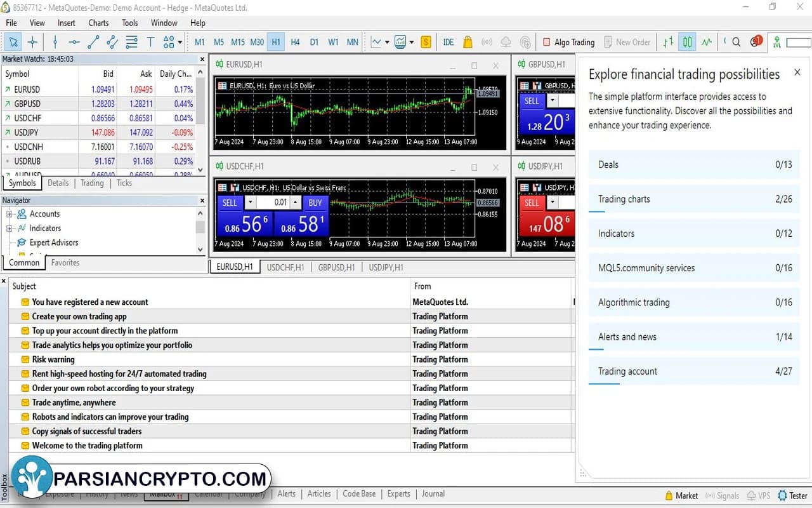Set timeframe to H4
This screenshot has width=812, height=508.
tap(295, 43)
